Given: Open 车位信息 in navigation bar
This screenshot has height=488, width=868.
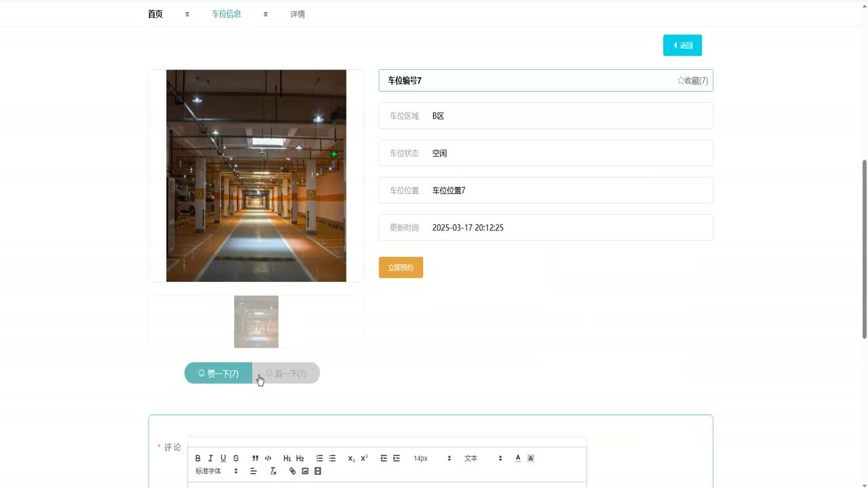Looking at the screenshot, I should (x=226, y=14).
